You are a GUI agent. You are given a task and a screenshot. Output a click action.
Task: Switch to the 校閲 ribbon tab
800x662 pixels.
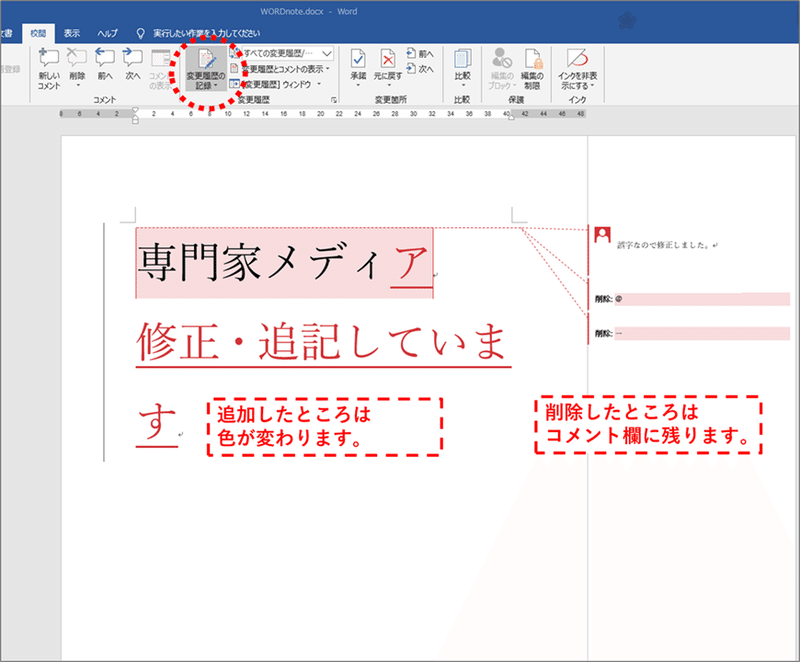tap(38, 33)
